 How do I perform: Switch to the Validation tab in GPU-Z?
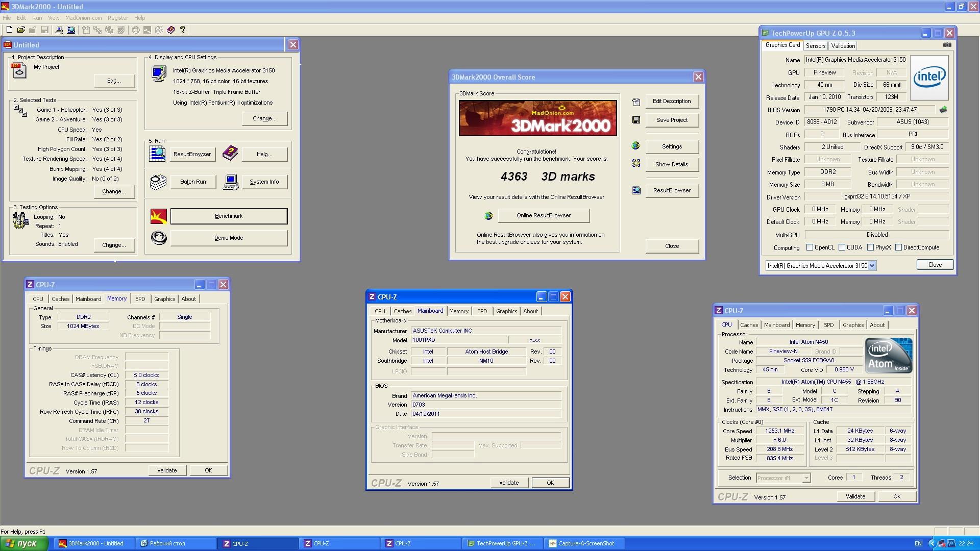pos(843,46)
